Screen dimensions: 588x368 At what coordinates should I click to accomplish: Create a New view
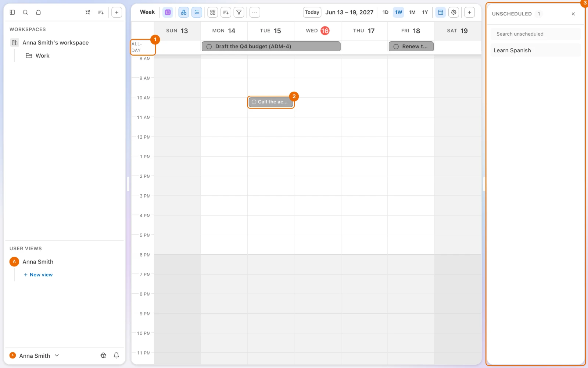click(x=38, y=275)
